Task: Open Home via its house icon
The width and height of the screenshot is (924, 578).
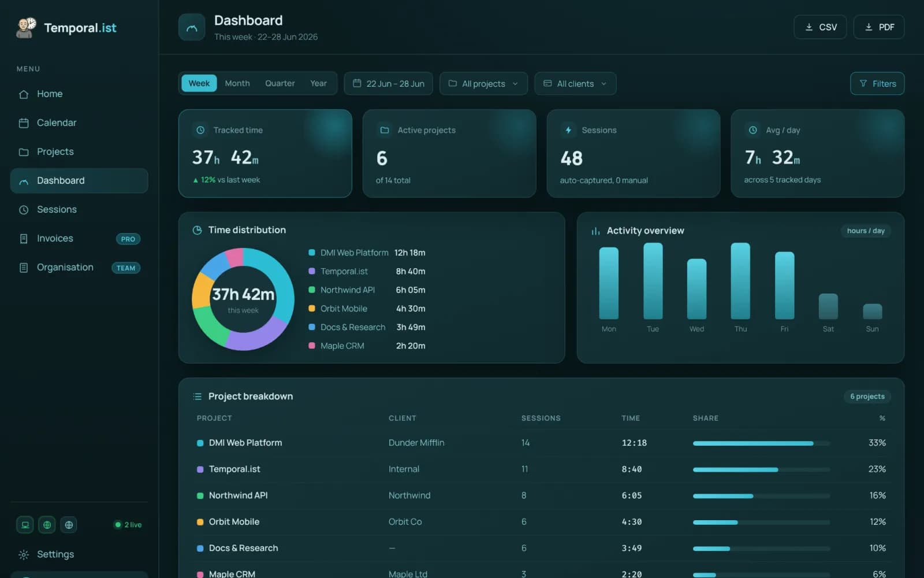Action: 24,94
